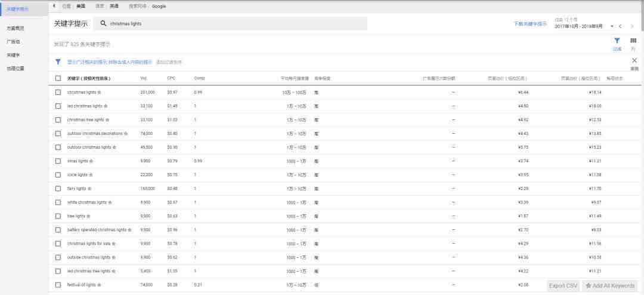The image size is (644, 295).
Task: Check the "led christmas lights" row checkbox
Action: (58, 106)
